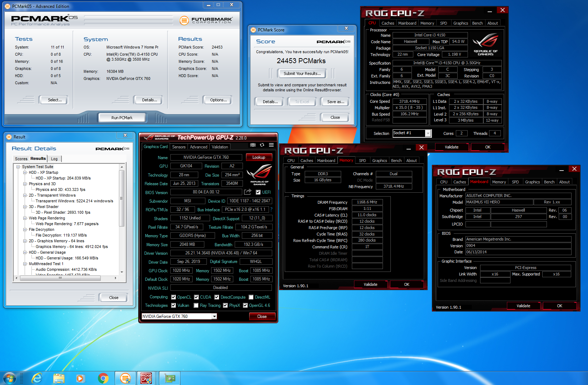Toggle the OpenCL checkbox
The width and height of the screenshot is (588, 385).
coord(173,297)
